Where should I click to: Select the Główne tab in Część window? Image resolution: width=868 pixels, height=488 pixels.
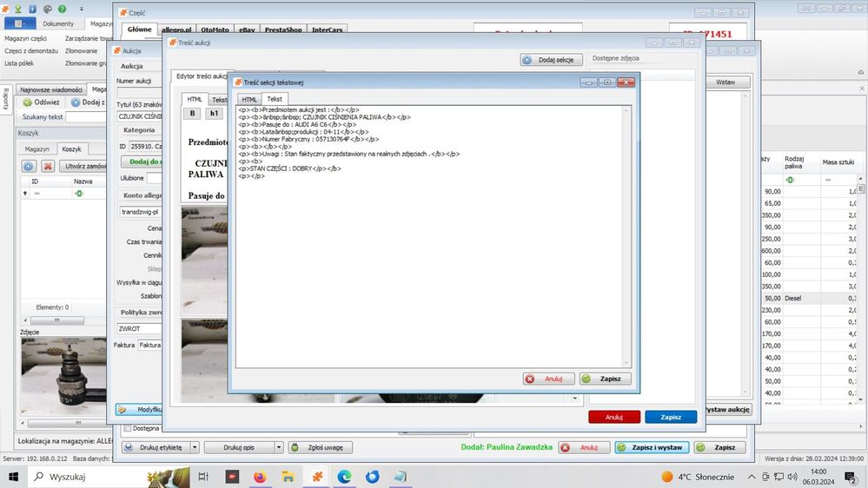click(x=140, y=30)
